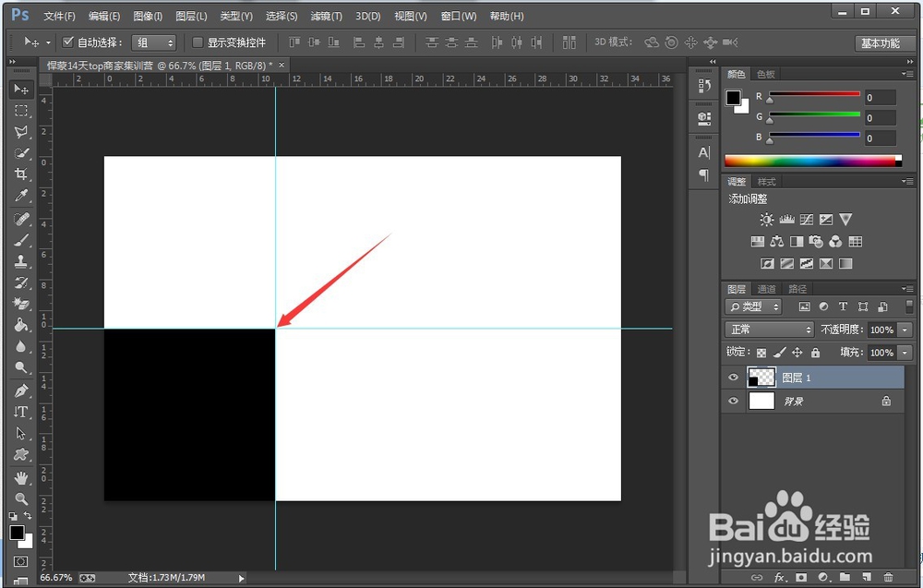Select the Zoom tool
This screenshot has width=923, height=588.
pos(21,498)
